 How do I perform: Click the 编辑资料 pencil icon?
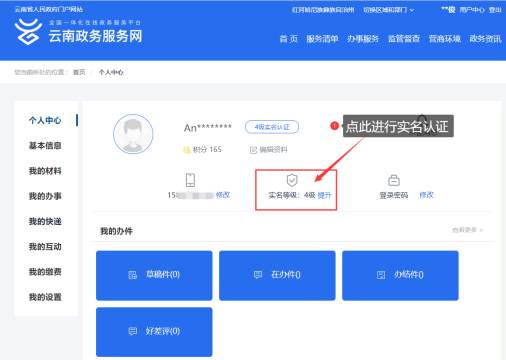[254, 150]
